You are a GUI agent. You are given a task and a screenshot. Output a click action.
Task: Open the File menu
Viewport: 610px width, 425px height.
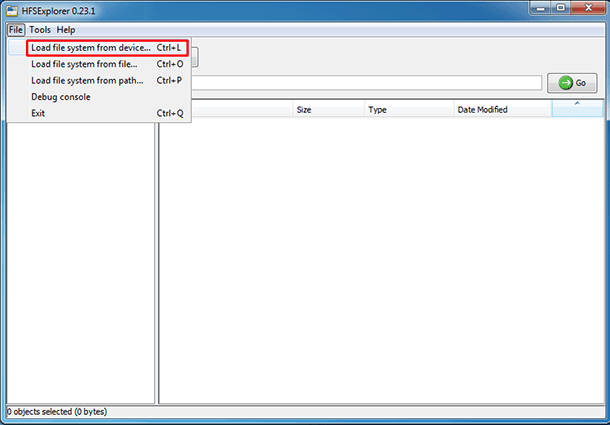pyautogui.click(x=16, y=30)
